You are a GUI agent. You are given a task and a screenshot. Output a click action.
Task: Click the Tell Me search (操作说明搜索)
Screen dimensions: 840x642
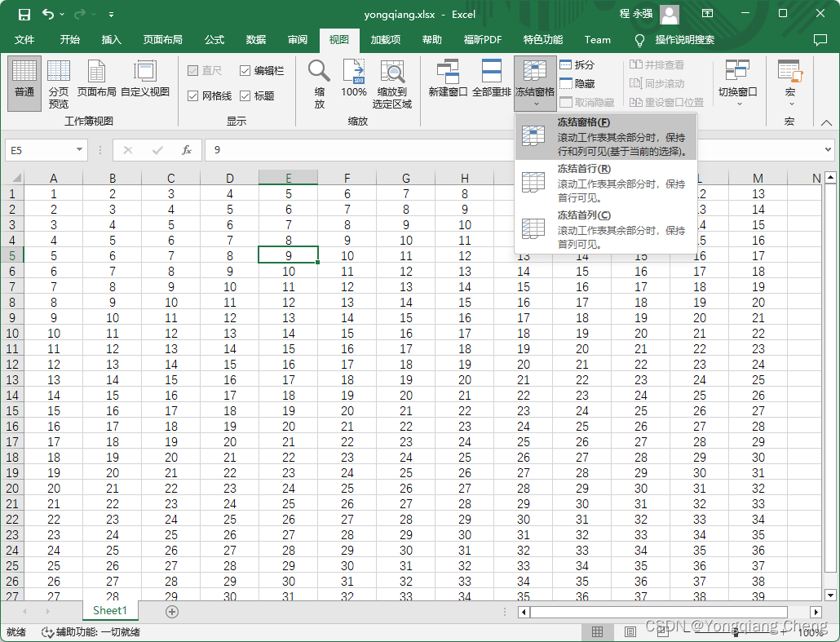(x=675, y=40)
